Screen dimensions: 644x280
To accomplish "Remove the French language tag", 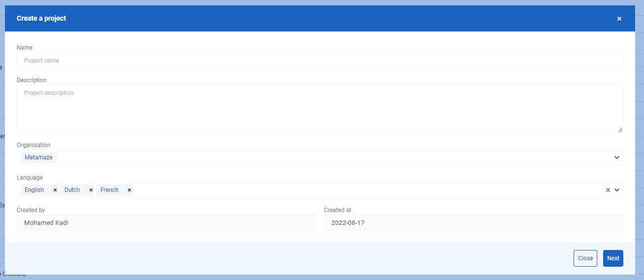I will [129, 190].
